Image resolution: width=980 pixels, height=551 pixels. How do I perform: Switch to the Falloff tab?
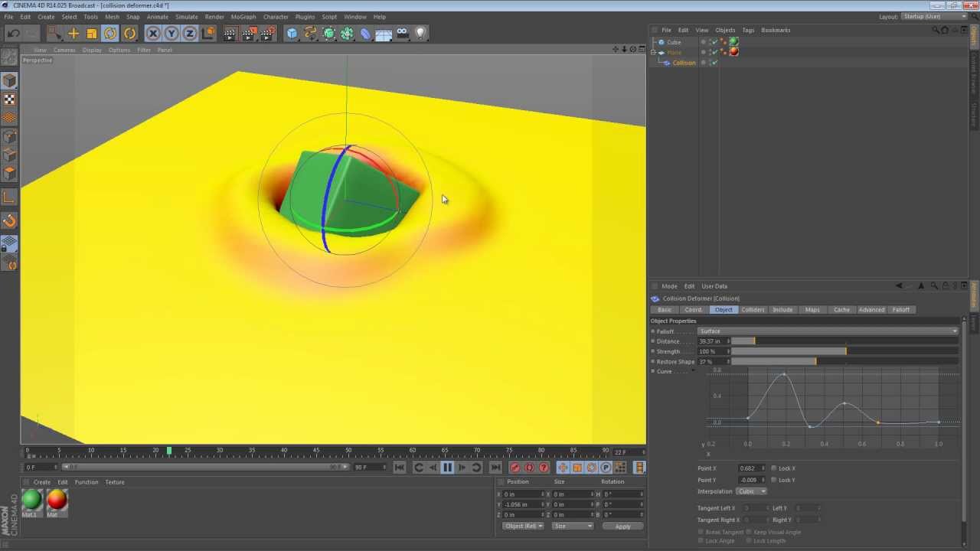pos(901,310)
